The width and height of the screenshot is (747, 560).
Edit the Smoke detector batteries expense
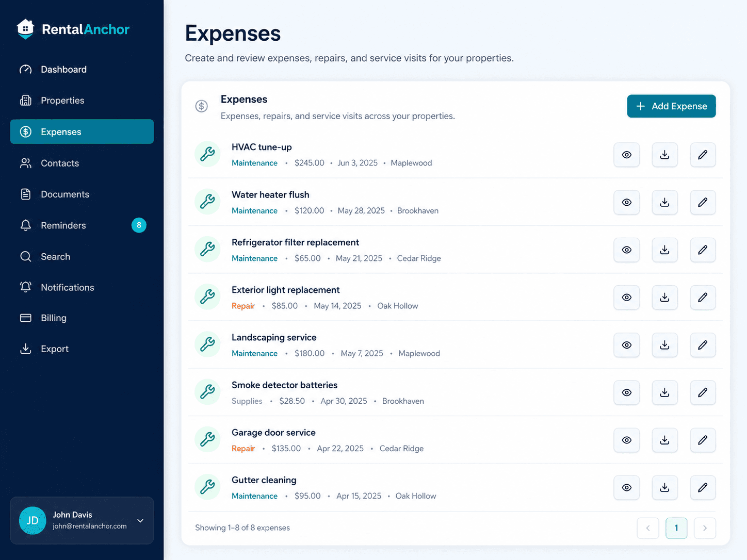(x=703, y=392)
